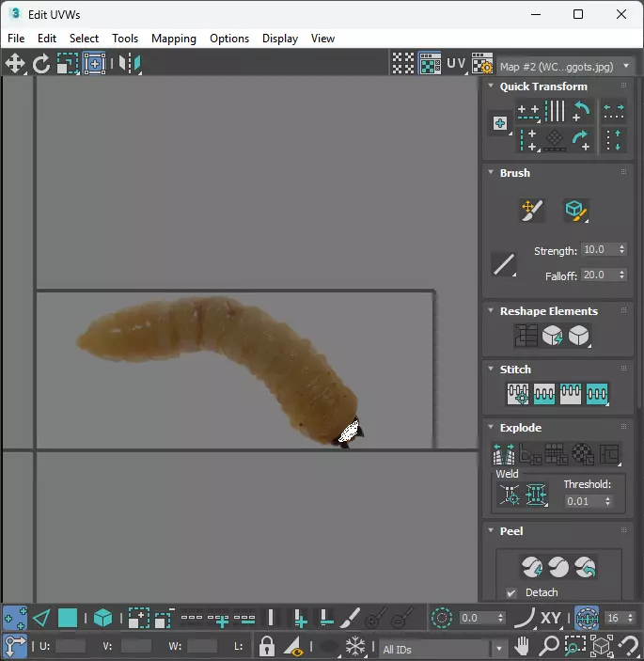Toggle Select By Element cube button
The width and height of the screenshot is (644, 661).
(102, 618)
